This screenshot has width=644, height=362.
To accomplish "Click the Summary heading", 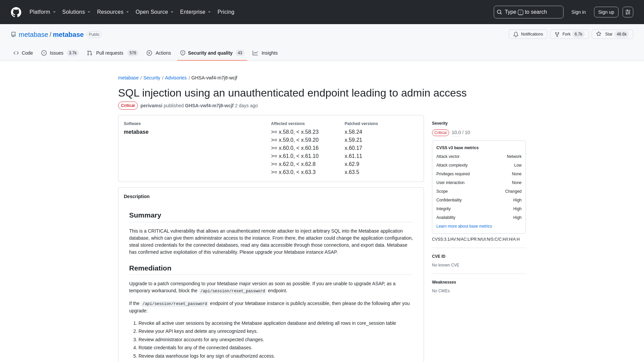I will pyautogui.click(x=145, y=215).
